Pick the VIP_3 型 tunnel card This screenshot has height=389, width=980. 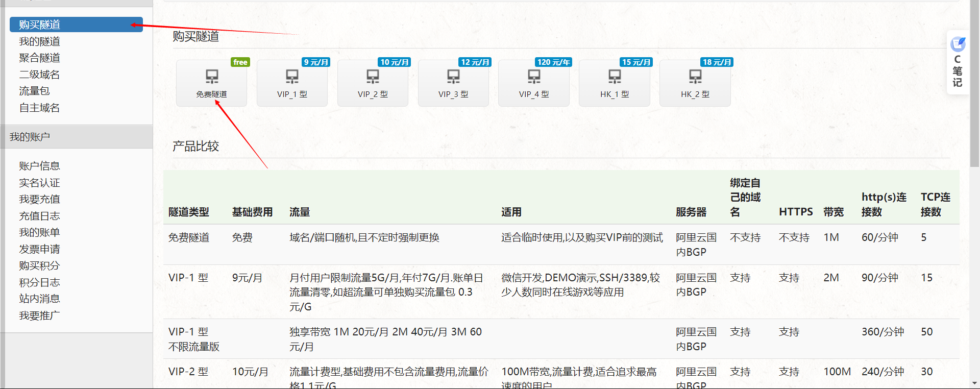tap(453, 83)
